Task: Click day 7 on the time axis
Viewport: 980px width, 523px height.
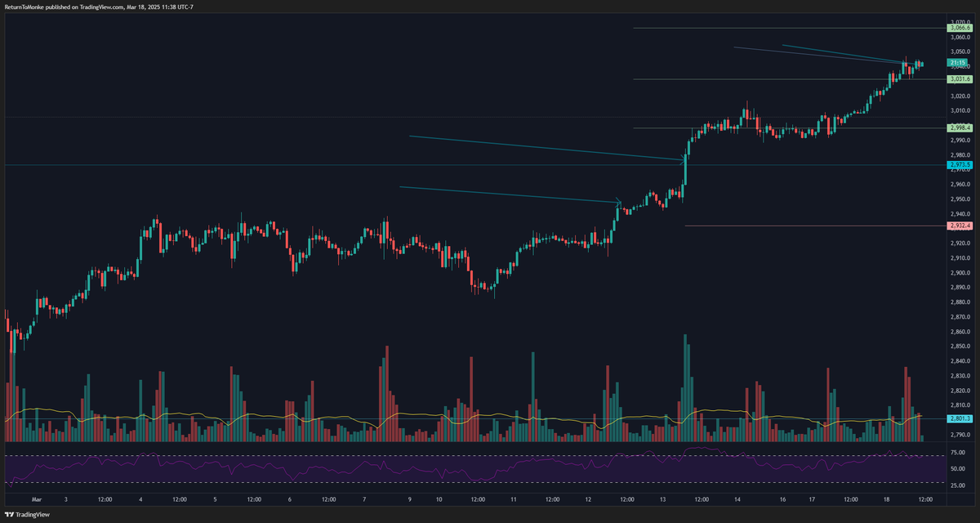Action: [x=364, y=498]
